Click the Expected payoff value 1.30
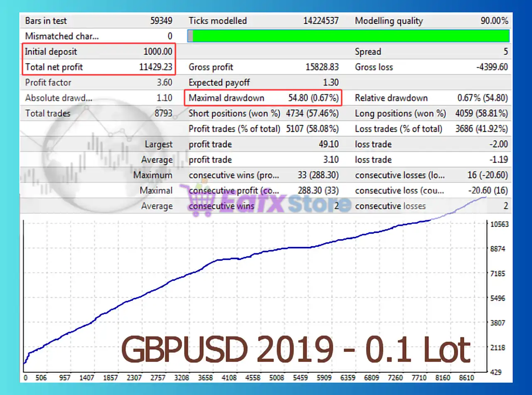Screen dimensions: 532x395 pyautogui.click(x=330, y=82)
